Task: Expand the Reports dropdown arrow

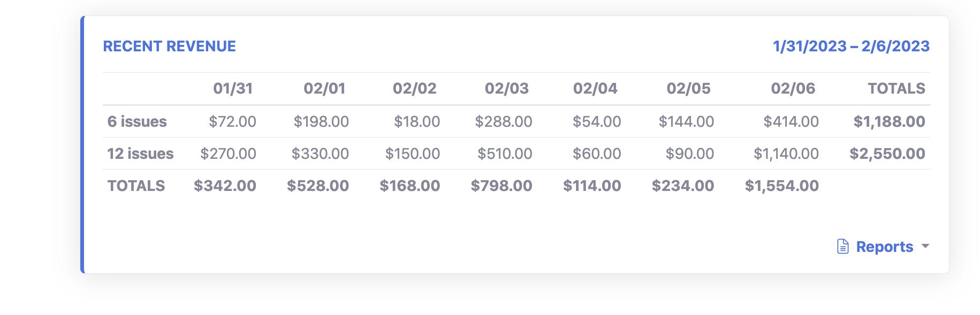Action: (925, 247)
